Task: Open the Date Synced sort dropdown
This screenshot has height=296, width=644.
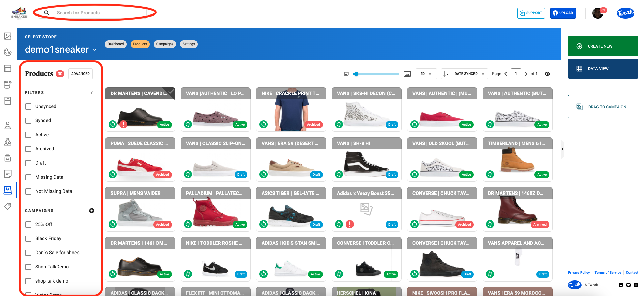Action: (x=469, y=74)
